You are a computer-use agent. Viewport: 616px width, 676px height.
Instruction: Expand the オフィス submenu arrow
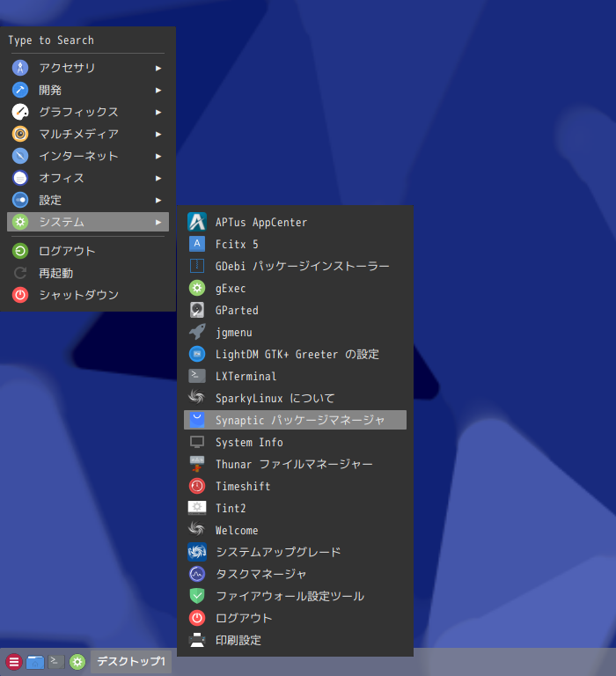158,178
